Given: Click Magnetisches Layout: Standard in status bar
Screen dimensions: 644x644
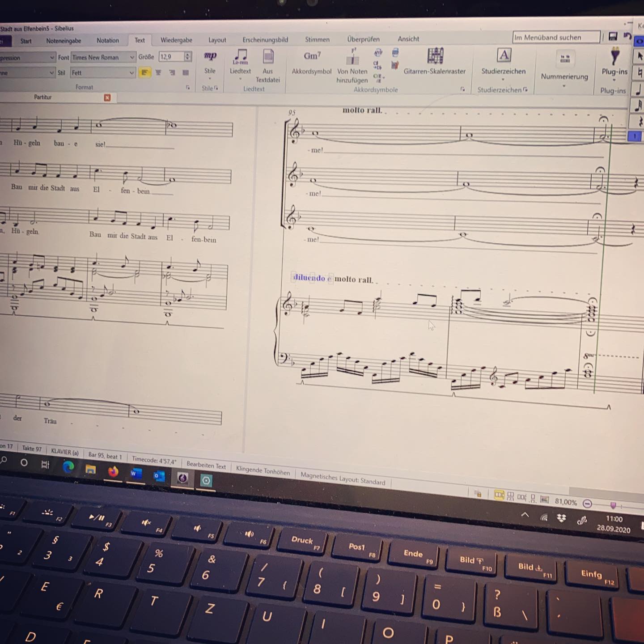Looking at the screenshot, I should point(343,479).
